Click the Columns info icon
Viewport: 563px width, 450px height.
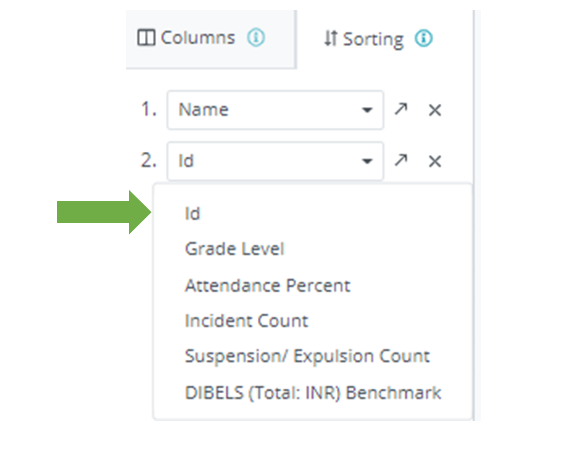[x=256, y=37]
